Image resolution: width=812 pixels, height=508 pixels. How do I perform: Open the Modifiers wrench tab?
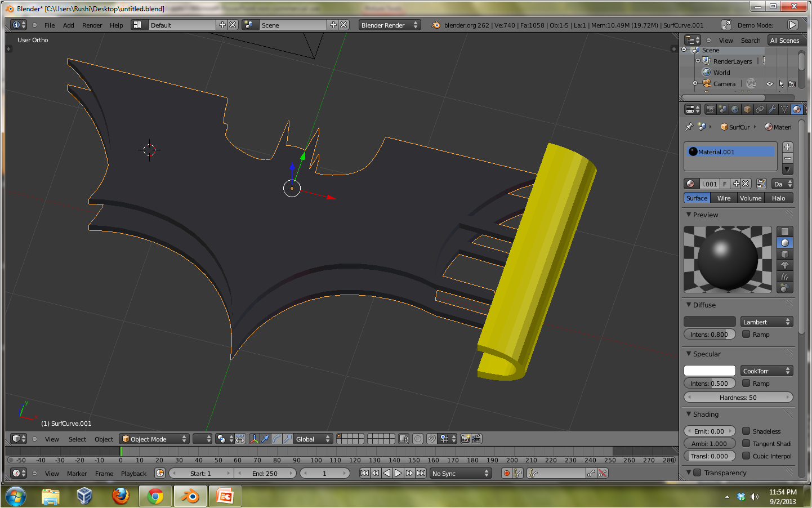(x=772, y=109)
